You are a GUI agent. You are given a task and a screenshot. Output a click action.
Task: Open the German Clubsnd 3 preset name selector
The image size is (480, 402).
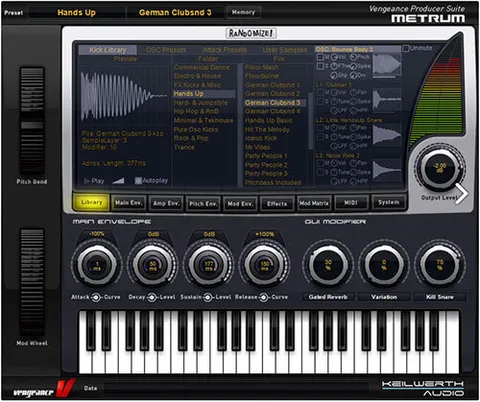pyautogui.click(x=175, y=13)
